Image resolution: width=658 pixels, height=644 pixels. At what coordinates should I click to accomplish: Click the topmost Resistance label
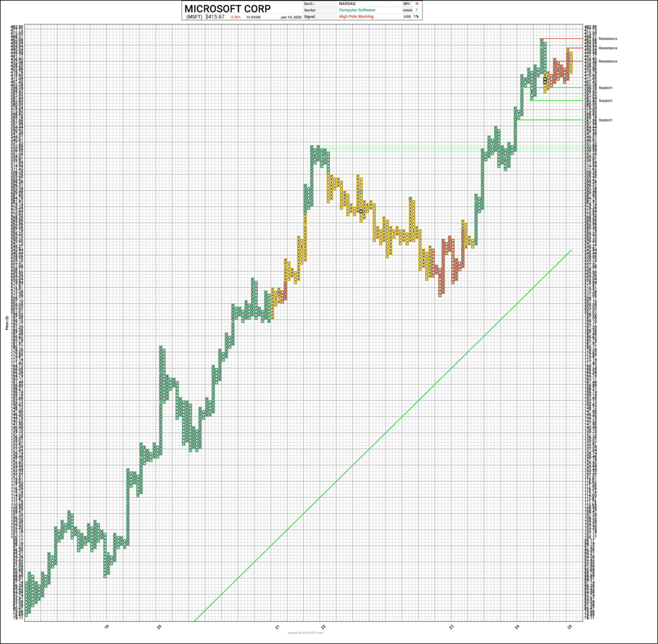tap(608, 39)
